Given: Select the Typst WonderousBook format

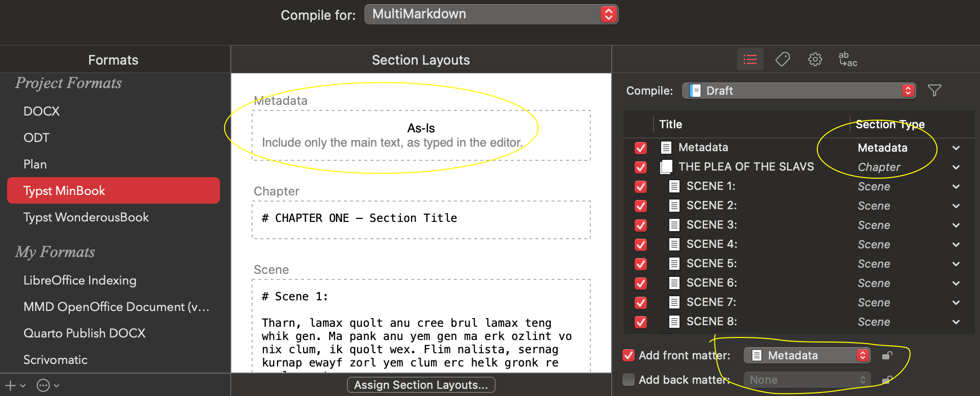Looking at the screenshot, I should [86, 217].
